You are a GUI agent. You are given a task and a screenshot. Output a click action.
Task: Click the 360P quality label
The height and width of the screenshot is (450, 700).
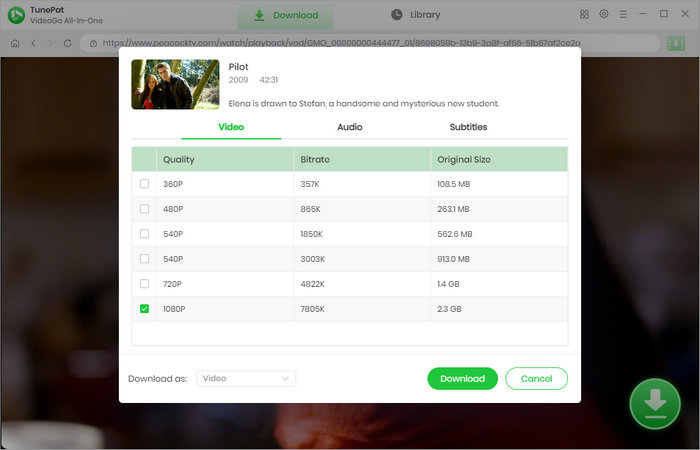coord(173,184)
